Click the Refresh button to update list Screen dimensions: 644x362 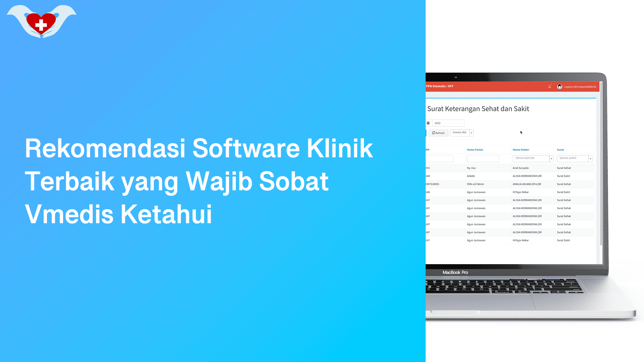437,133
